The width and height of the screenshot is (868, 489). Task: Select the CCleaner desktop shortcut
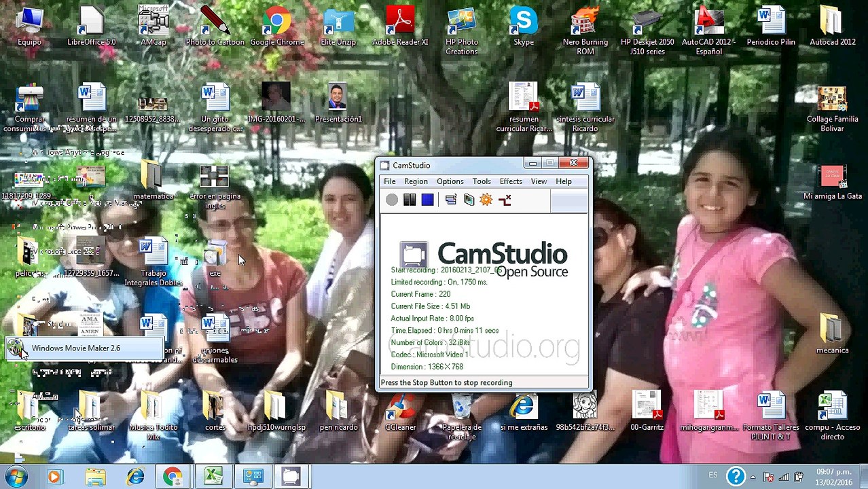[x=400, y=412]
